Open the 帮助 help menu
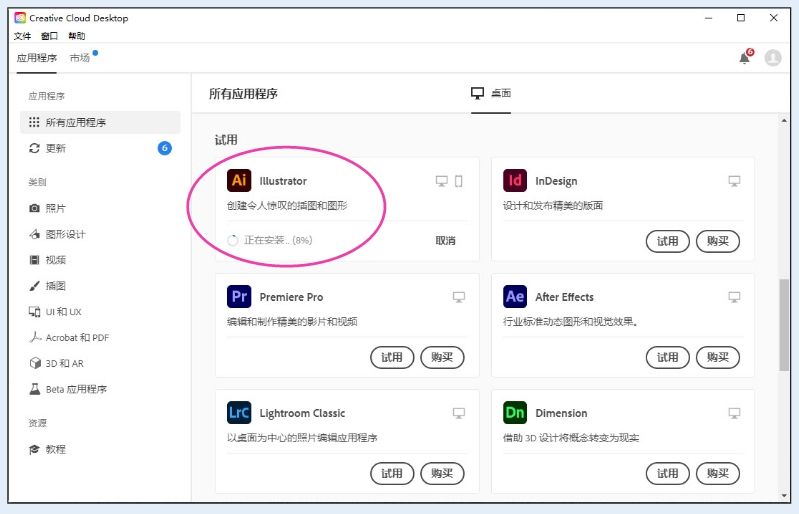The width and height of the screenshot is (799, 514). click(x=77, y=36)
